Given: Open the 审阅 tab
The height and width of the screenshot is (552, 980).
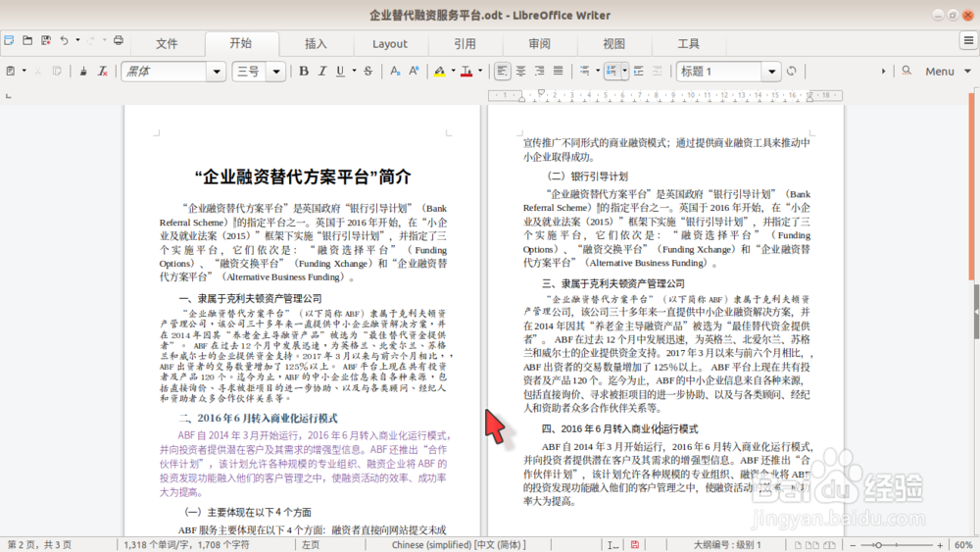Looking at the screenshot, I should pyautogui.click(x=539, y=44).
